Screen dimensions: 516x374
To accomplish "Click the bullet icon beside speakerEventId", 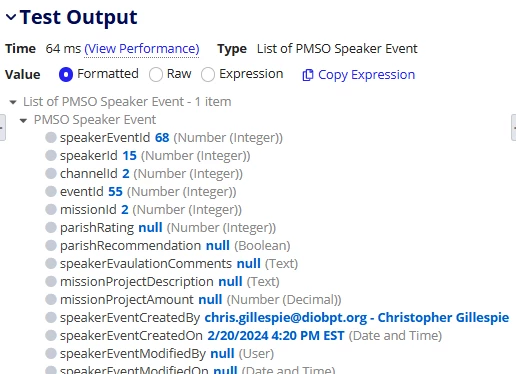I will click(51, 137).
